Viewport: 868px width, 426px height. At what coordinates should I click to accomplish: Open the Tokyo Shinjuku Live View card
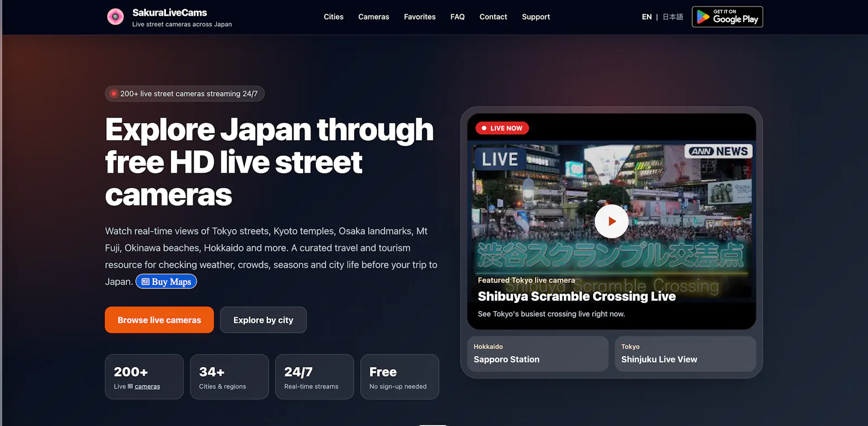685,354
